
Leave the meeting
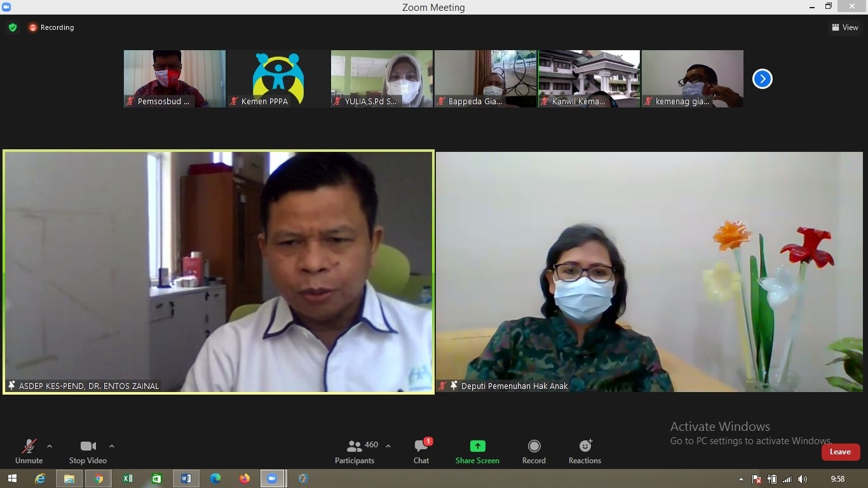point(840,452)
